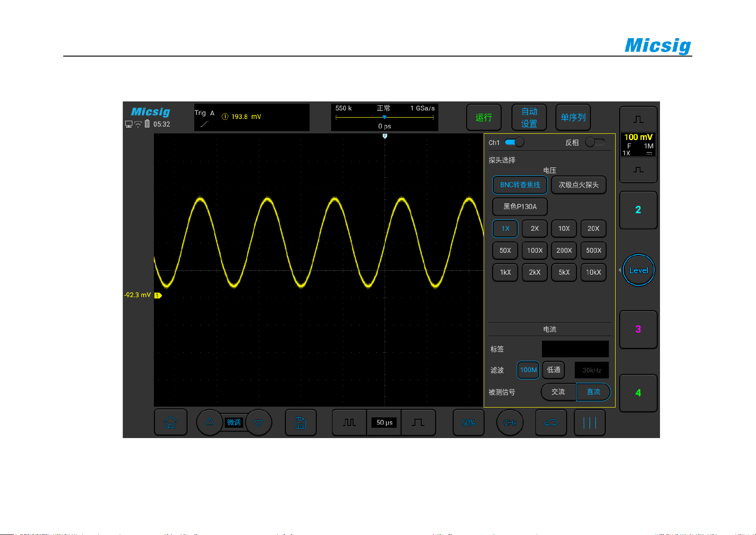Tap the 电流 current section header
This screenshot has height=535, width=756.
550,329
